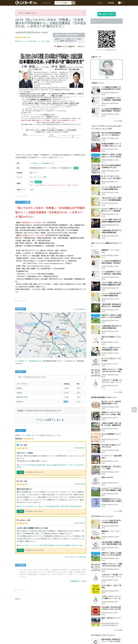Add event via カレンダーアプリに追加

pos(41,41)
